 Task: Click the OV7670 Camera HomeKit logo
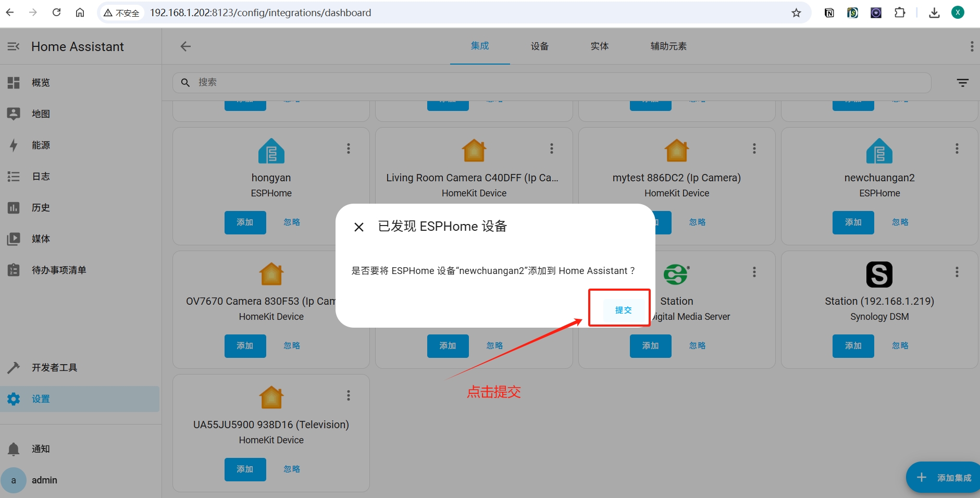(x=271, y=275)
